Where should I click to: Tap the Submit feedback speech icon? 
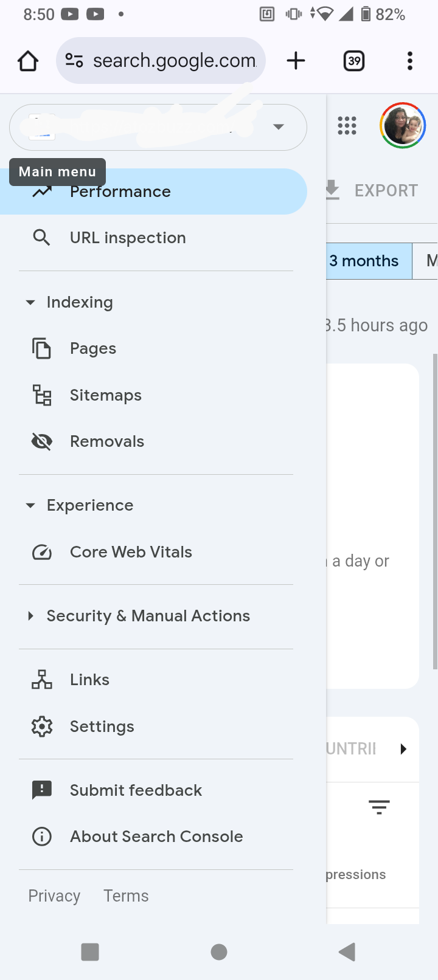coord(41,790)
